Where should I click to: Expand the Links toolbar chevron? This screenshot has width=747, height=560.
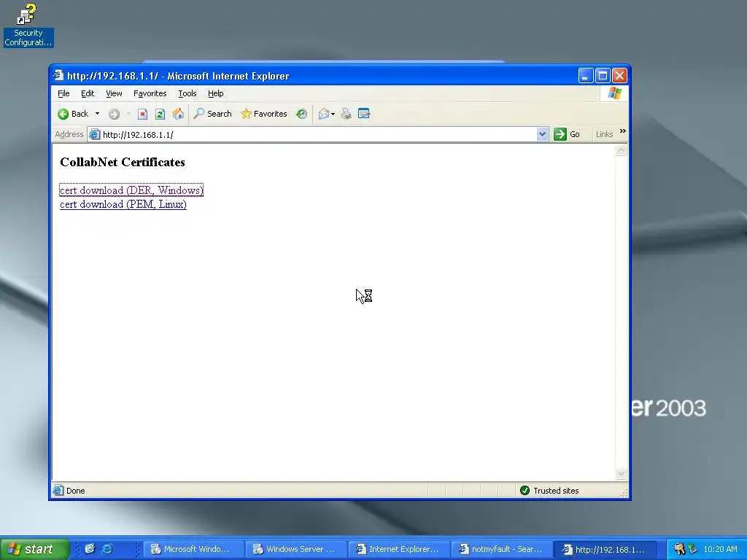click(x=622, y=131)
